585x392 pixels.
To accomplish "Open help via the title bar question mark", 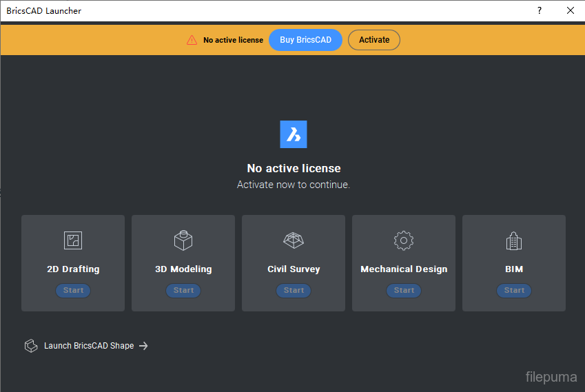I will tap(540, 10).
